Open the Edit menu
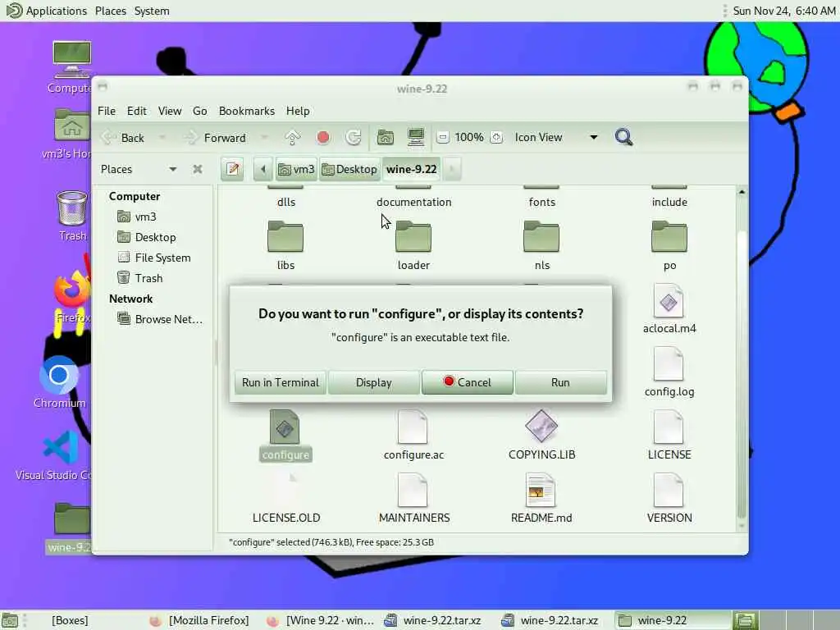The height and width of the screenshot is (630, 840). [x=137, y=111]
